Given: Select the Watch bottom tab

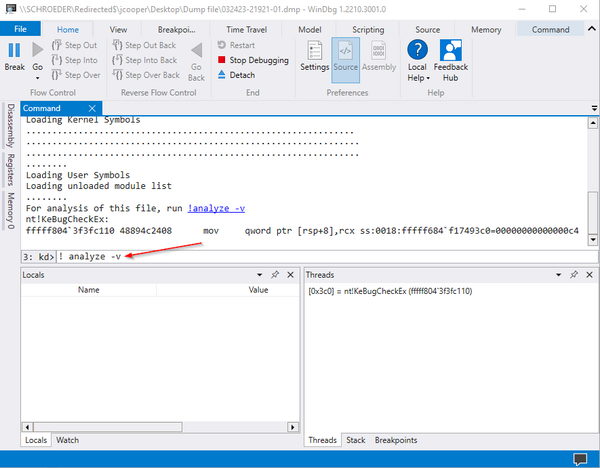Looking at the screenshot, I should click(x=67, y=440).
